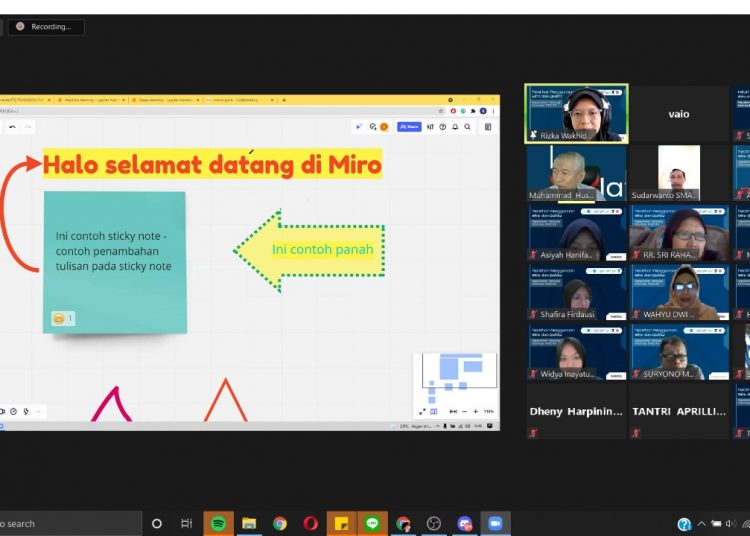The width and height of the screenshot is (750, 536).
Task: Open the Miro voting lightning icon
Action: point(26,411)
